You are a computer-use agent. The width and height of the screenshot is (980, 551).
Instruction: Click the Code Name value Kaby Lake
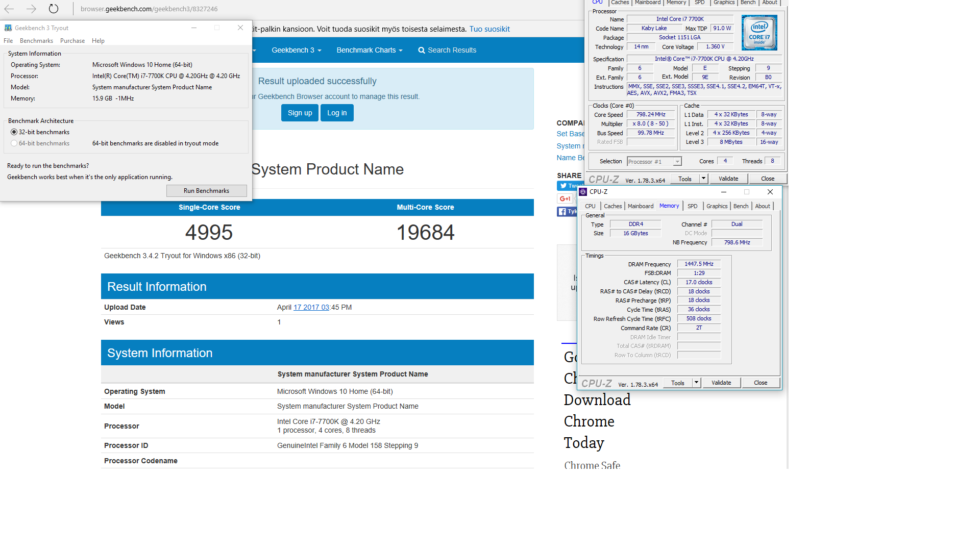pyautogui.click(x=654, y=28)
